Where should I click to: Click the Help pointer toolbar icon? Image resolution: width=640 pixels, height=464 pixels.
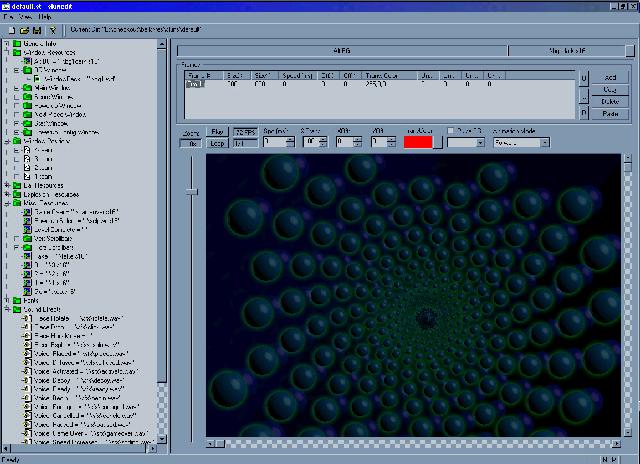click(x=52, y=30)
